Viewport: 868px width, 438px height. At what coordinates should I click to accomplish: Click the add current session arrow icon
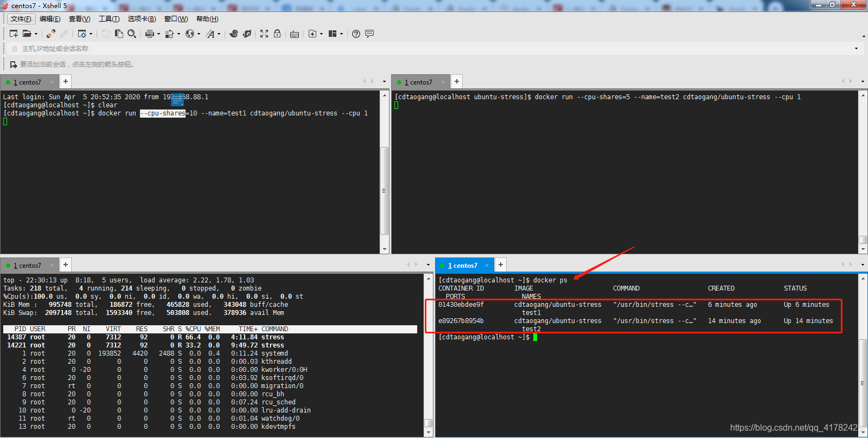(x=14, y=65)
